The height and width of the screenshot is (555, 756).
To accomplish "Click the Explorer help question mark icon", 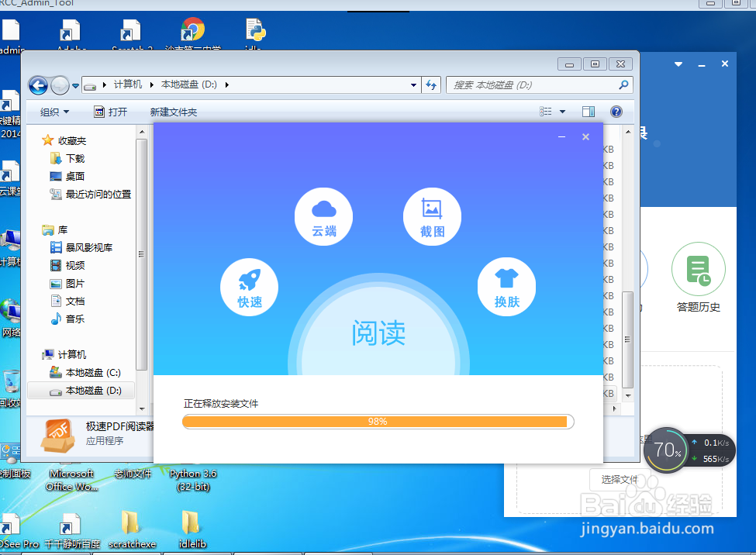I will point(616,111).
